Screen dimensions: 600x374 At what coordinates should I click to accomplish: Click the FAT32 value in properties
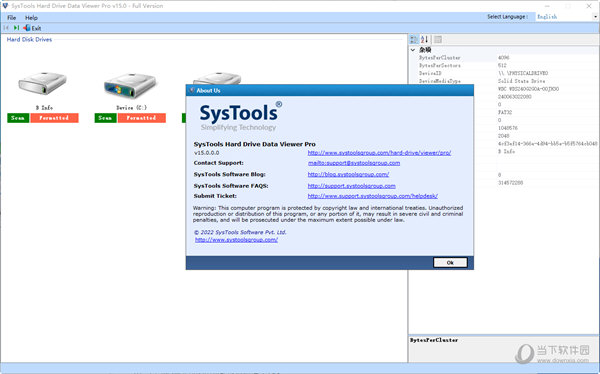(505, 113)
